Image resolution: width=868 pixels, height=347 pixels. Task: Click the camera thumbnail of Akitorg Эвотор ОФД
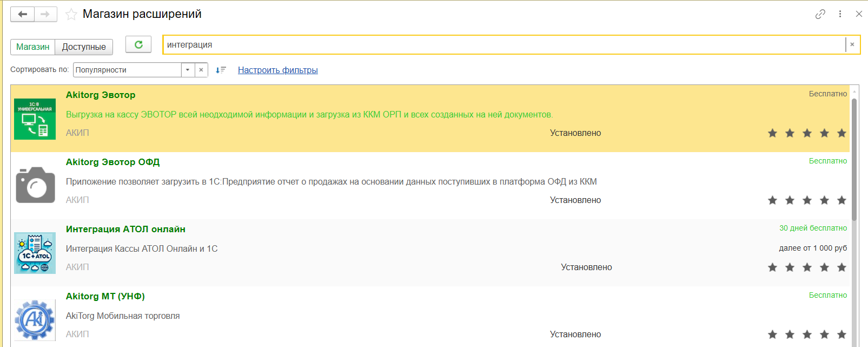(35, 185)
